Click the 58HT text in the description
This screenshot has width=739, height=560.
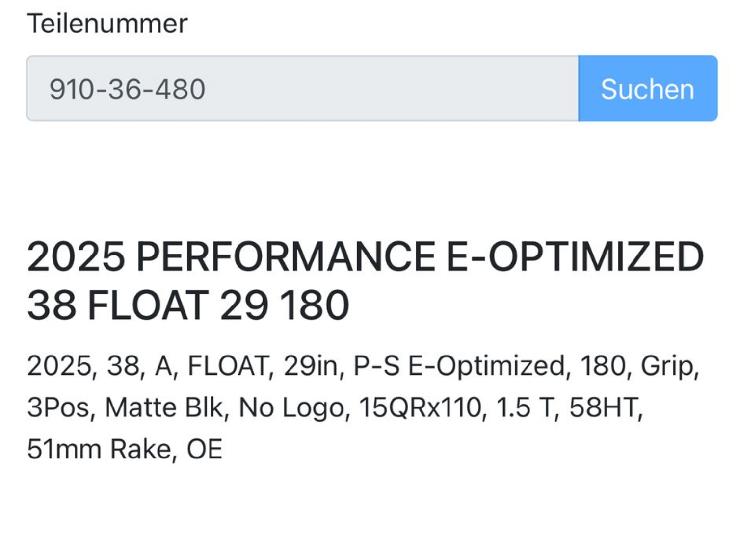[604, 407]
